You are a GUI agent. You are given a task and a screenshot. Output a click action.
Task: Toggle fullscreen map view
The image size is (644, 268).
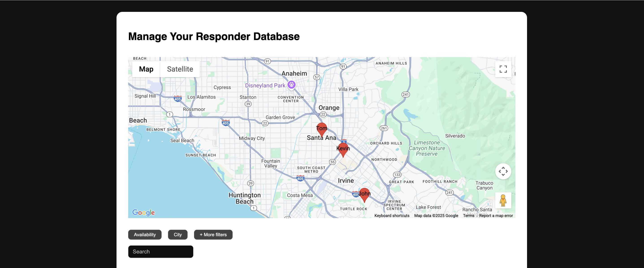point(503,69)
